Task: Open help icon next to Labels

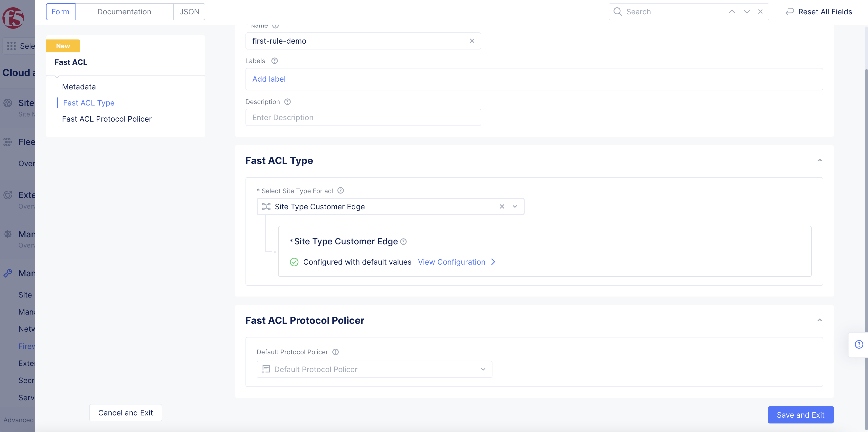Action: (x=274, y=61)
